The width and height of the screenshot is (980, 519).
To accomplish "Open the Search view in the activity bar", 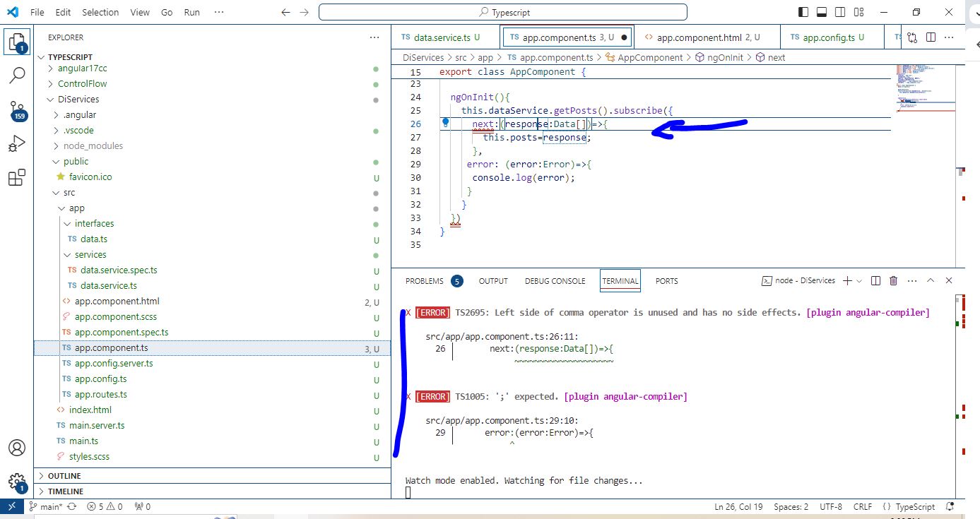I will coord(17,74).
